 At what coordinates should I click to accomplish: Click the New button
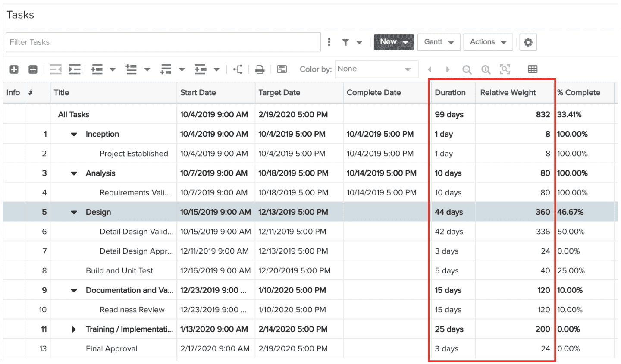(393, 42)
